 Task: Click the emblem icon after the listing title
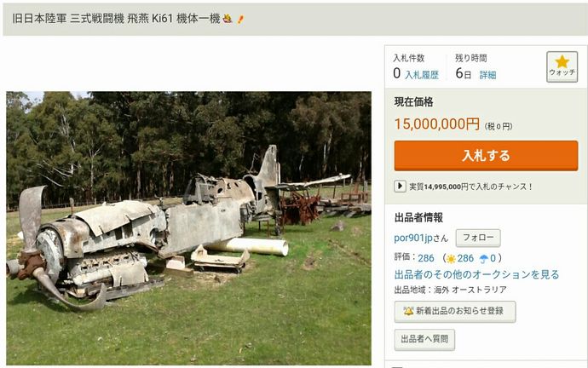228,19
